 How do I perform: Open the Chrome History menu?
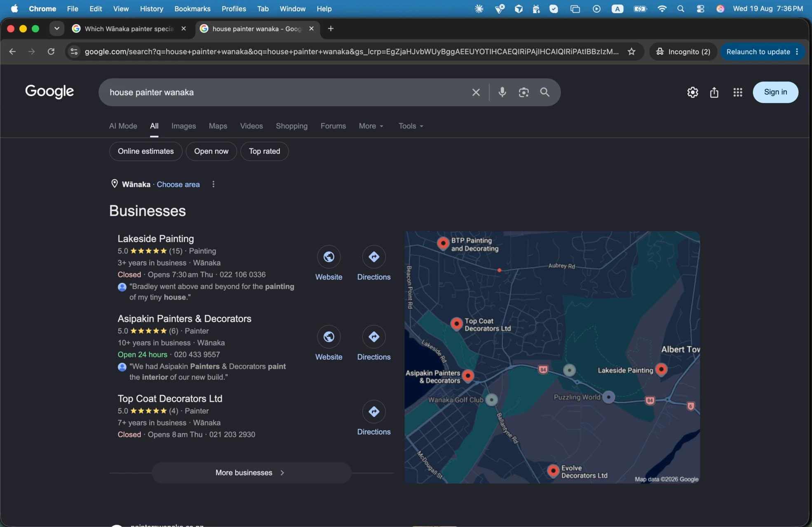point(151,9)
